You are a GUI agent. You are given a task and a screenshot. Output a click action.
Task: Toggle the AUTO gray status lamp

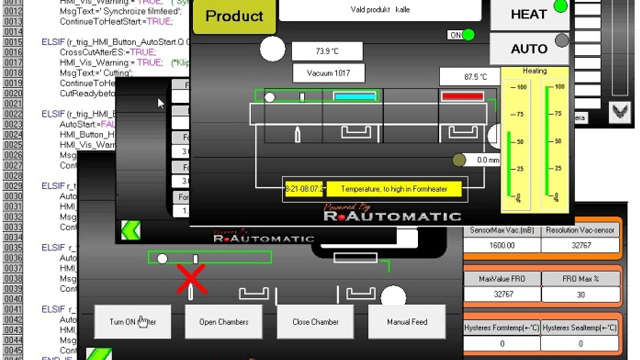pyautogui.click(x=562, y=40)
